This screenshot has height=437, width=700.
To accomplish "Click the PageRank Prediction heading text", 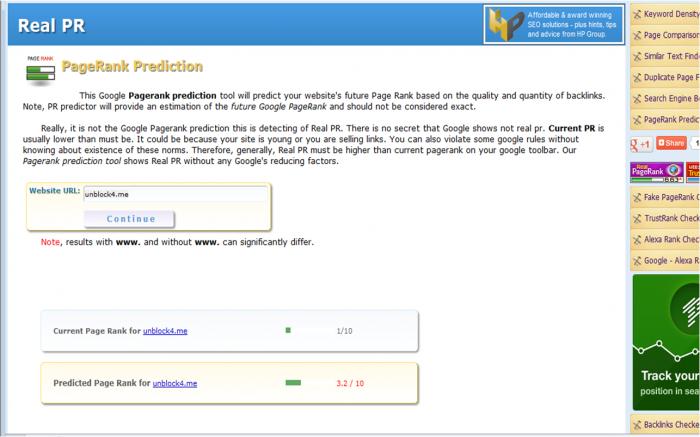I will (x=132, y=67).
